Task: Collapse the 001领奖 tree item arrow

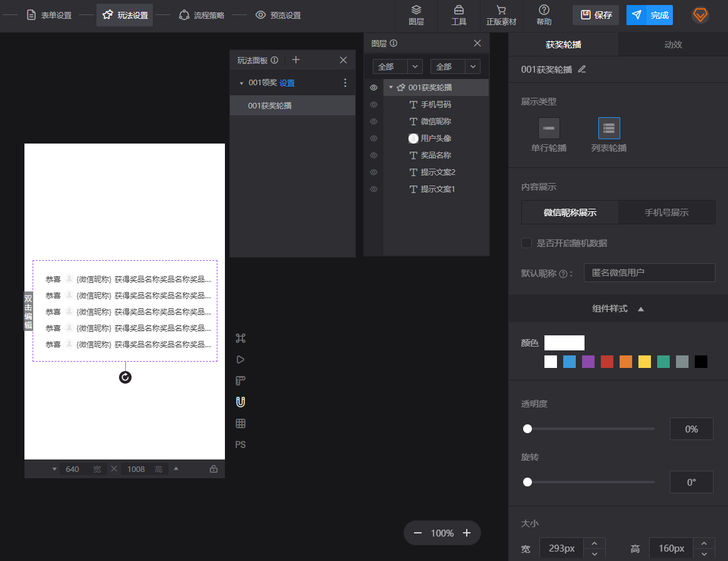Action: pos(241,83)
